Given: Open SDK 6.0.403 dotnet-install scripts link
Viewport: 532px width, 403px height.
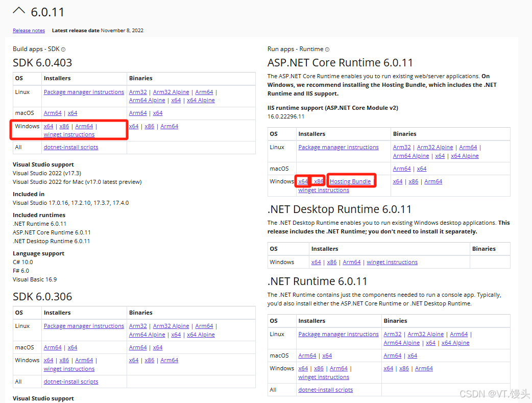Looking at the screenshot, I should 71,147.
